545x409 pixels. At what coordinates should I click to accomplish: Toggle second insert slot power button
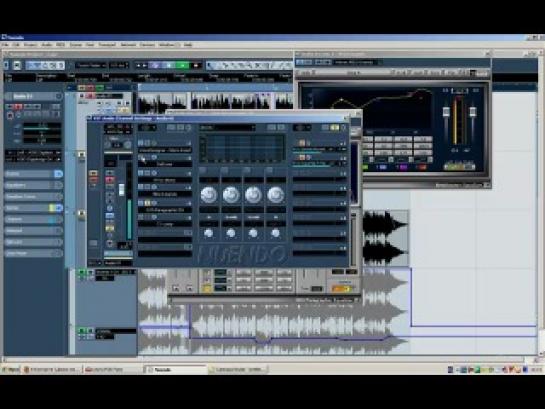coord(141,158)
